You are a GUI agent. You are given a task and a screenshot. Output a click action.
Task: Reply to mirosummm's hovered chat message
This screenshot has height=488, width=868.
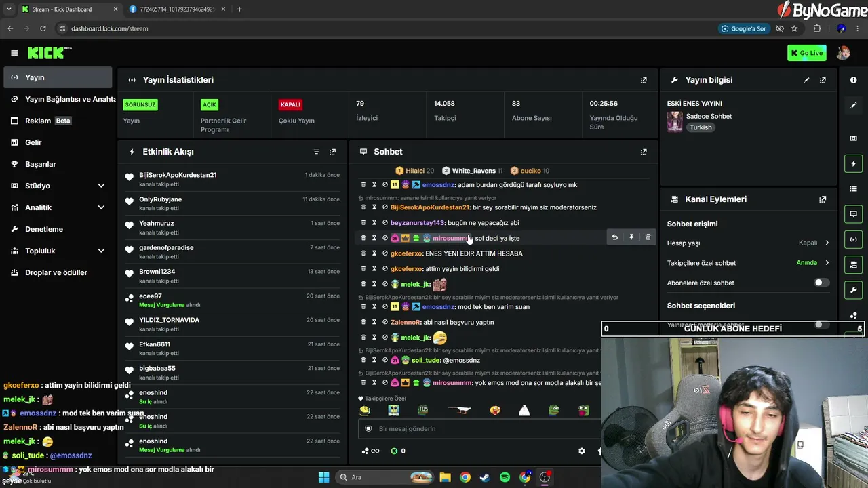coord(614,237)
